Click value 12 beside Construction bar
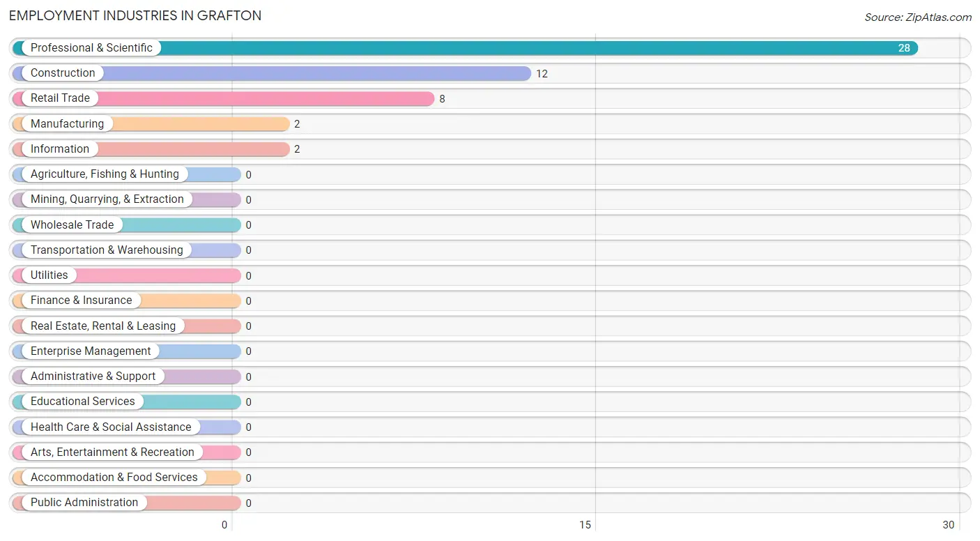 click(542, 74)
